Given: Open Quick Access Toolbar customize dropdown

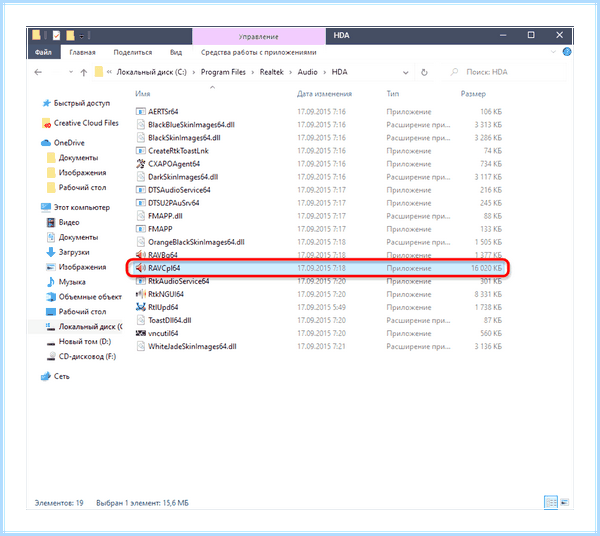Looking at the screenshot, I should [x=82, y=36].
